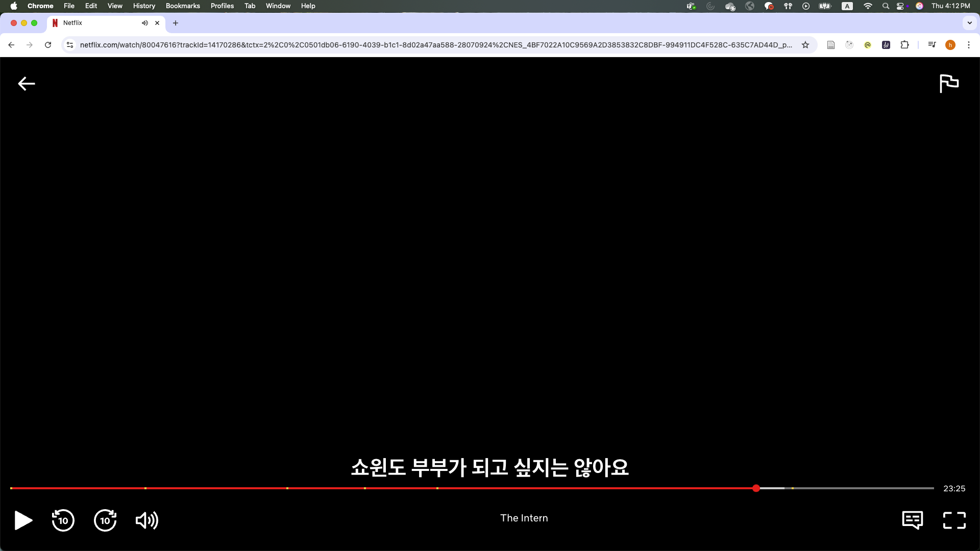Viewport: 980px width, 551px height.
Task: Open the Extensions puzzle menu
Action: coord(904,45)
